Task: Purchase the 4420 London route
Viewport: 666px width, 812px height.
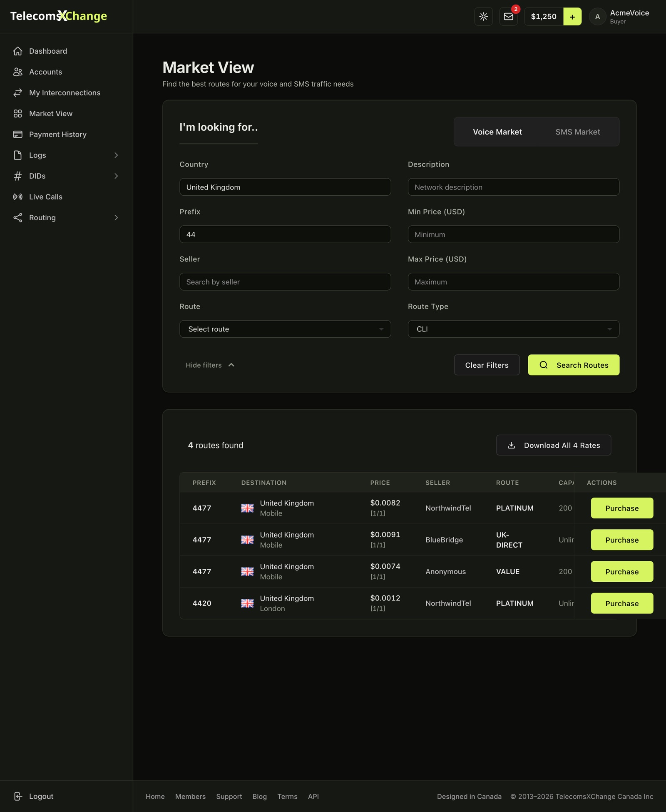Action: pos(622,603)
